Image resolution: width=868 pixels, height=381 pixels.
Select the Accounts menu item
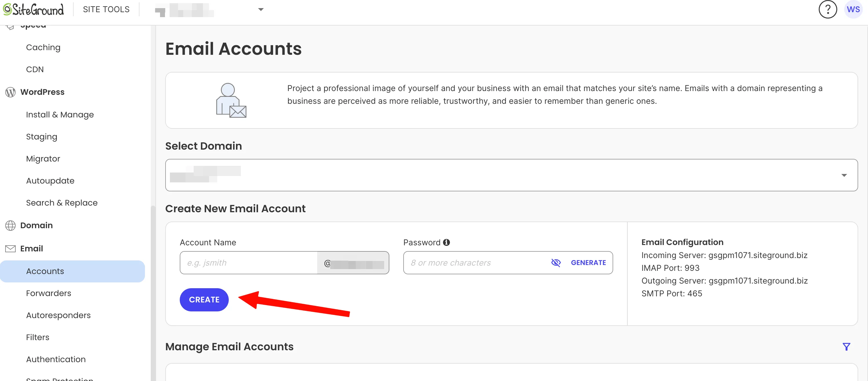pos(72,271)
